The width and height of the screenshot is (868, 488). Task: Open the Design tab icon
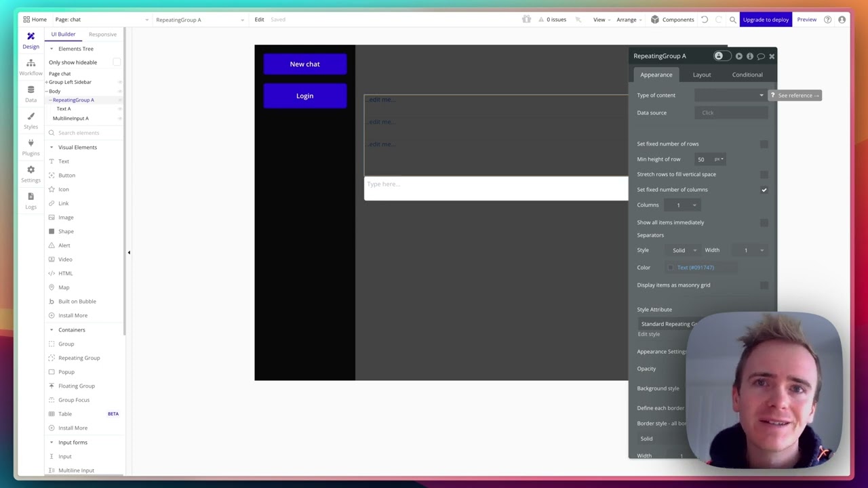tap(31, 36)
